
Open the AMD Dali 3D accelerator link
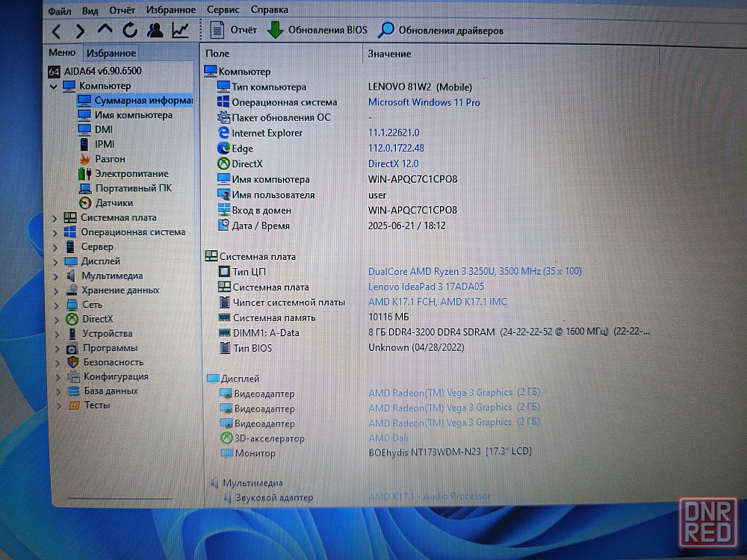click(x=388, y=438)
